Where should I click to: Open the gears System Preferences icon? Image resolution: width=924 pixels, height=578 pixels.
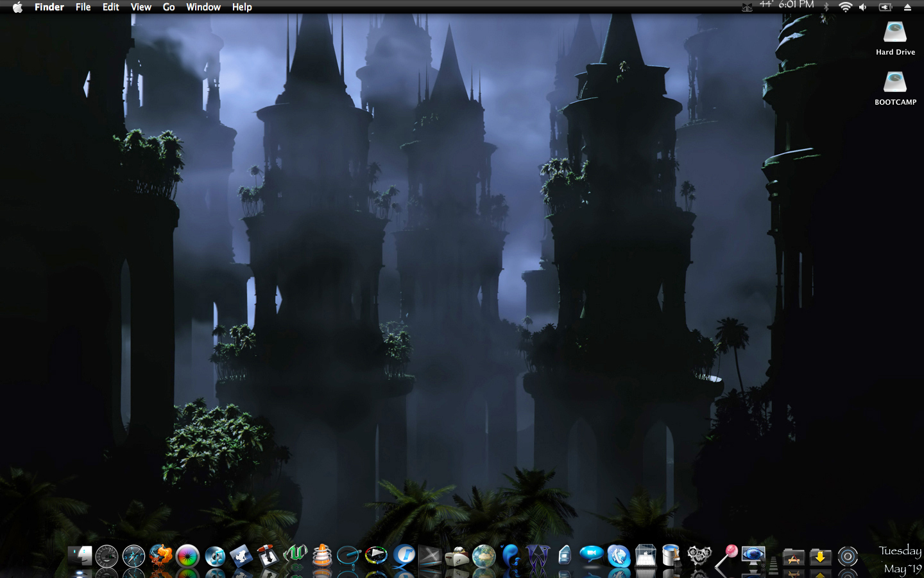pyautogui.click(x=699, y=556)
